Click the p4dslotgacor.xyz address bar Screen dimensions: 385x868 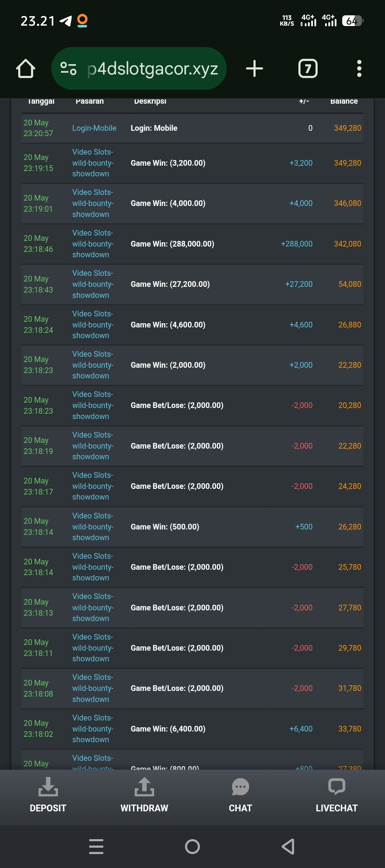[x=139, y=68]
